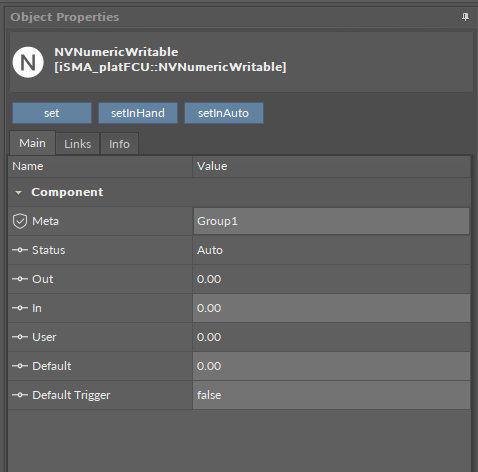This screenshot has width=478, height=472.
Task: Click the setInAuto button
Action: tap(224, 113)
